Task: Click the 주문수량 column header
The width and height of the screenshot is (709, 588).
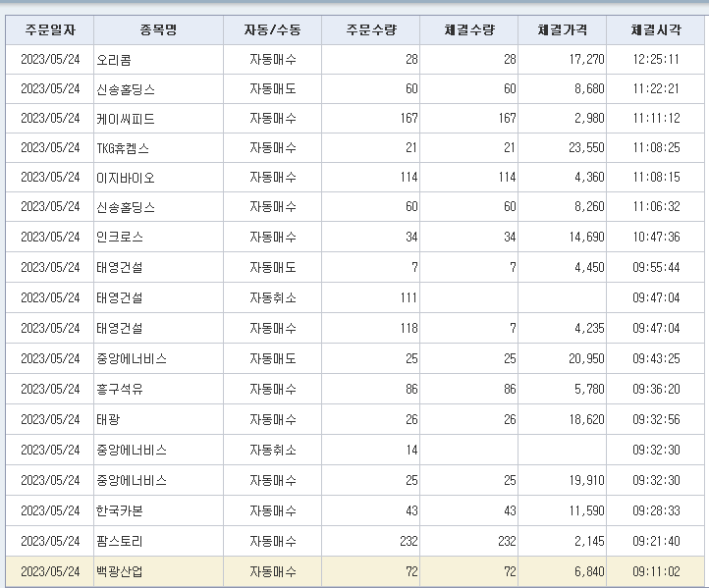Action: tap(371, 29)
